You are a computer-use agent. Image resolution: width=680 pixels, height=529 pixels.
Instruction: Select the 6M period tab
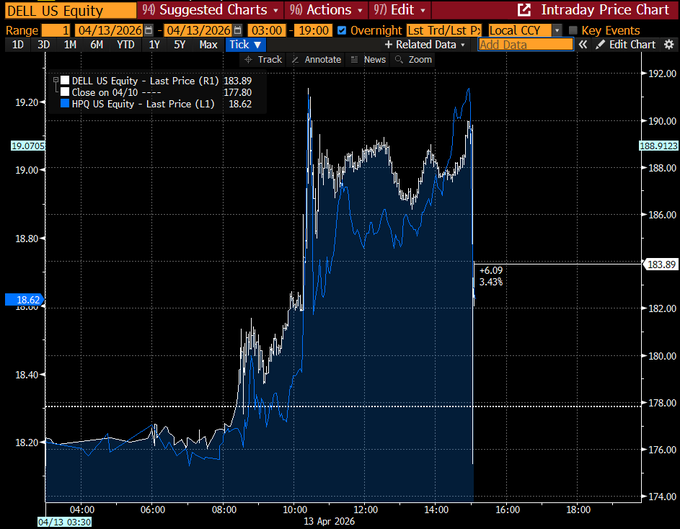pos(96,45)
